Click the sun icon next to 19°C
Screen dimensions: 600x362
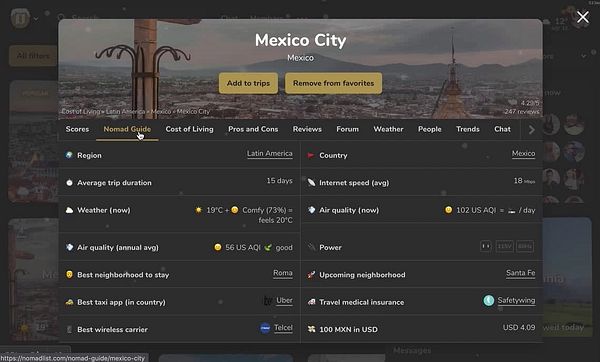click(x=199, y=210)
